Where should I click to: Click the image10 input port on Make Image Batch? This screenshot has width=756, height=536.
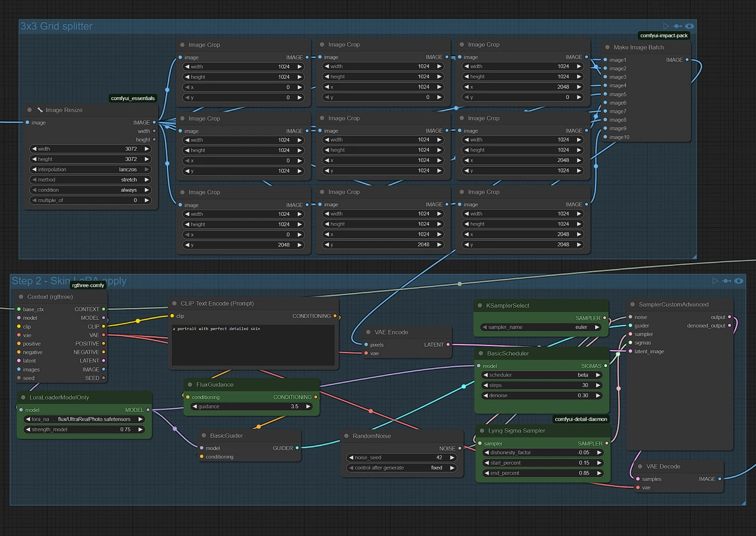pyautogui.click(x=605, y=137)
